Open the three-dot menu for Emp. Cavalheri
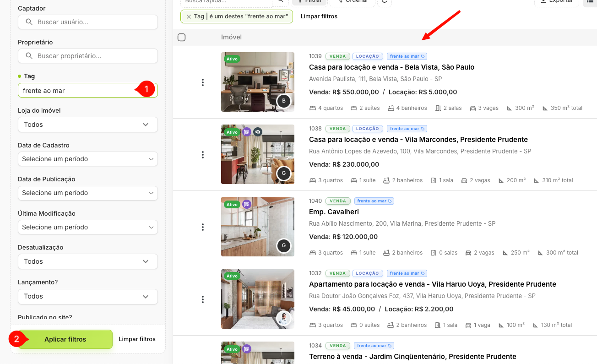Image resolution: width=597 pixels, height=364 pixels. click(x=203, y=227)
